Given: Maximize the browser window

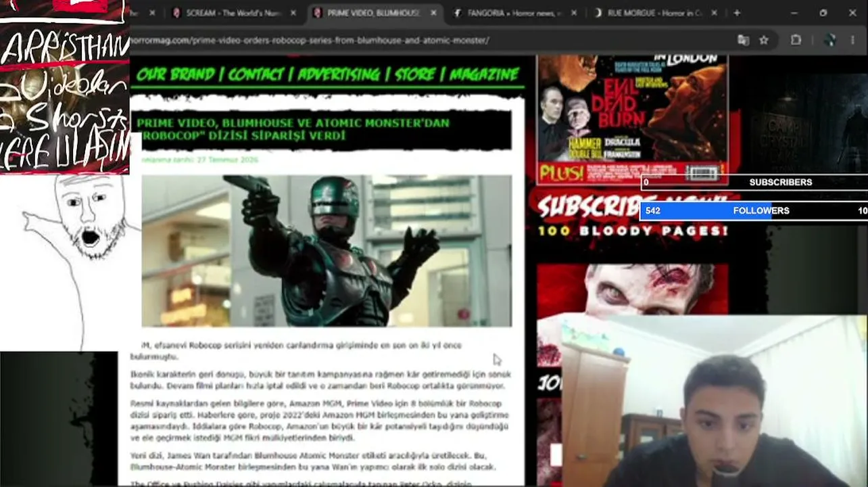Looking at the screenshot, I should [823, 13].
